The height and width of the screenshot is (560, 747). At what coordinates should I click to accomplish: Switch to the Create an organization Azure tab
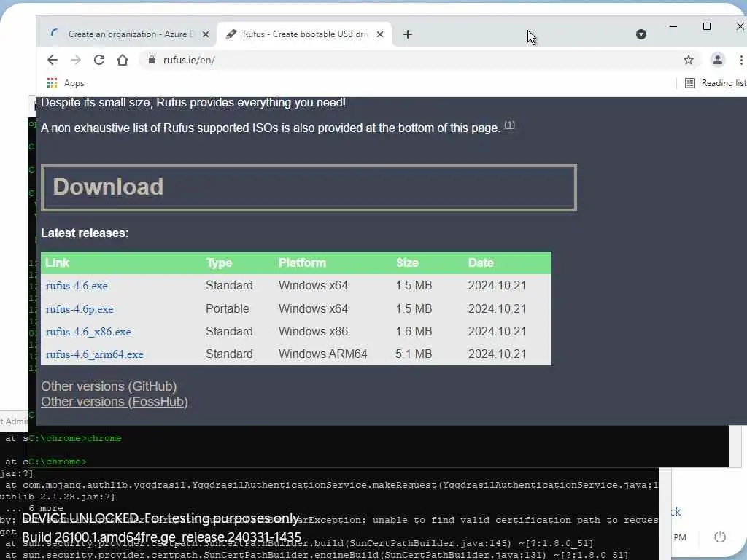coord(128,34)
